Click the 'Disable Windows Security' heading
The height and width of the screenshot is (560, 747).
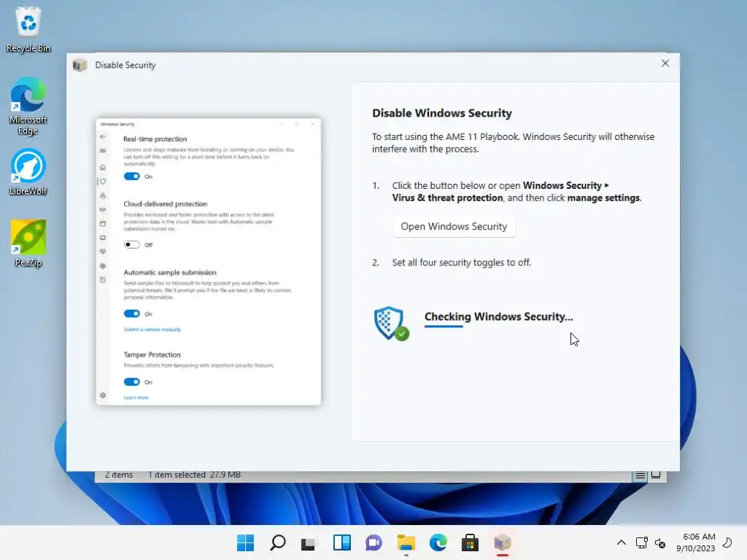[441, 113]
